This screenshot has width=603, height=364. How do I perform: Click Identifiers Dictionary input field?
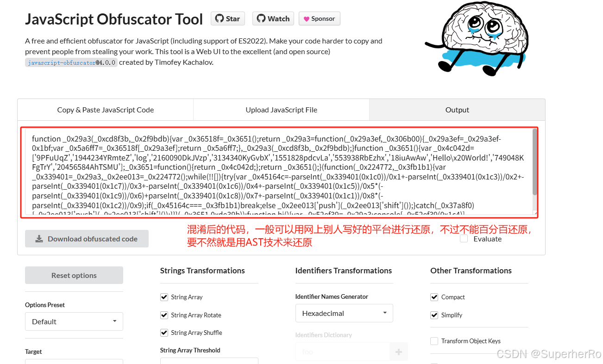pos(343,352)
